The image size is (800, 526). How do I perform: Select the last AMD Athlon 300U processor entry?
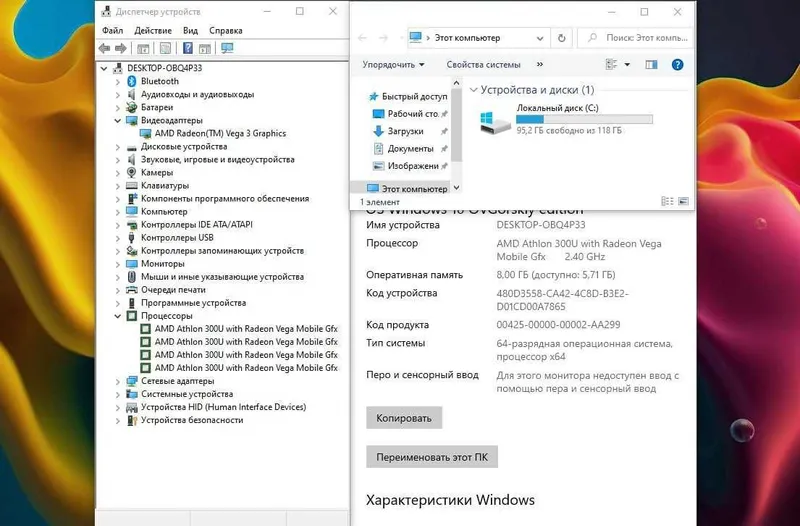[x=246, y=368]
